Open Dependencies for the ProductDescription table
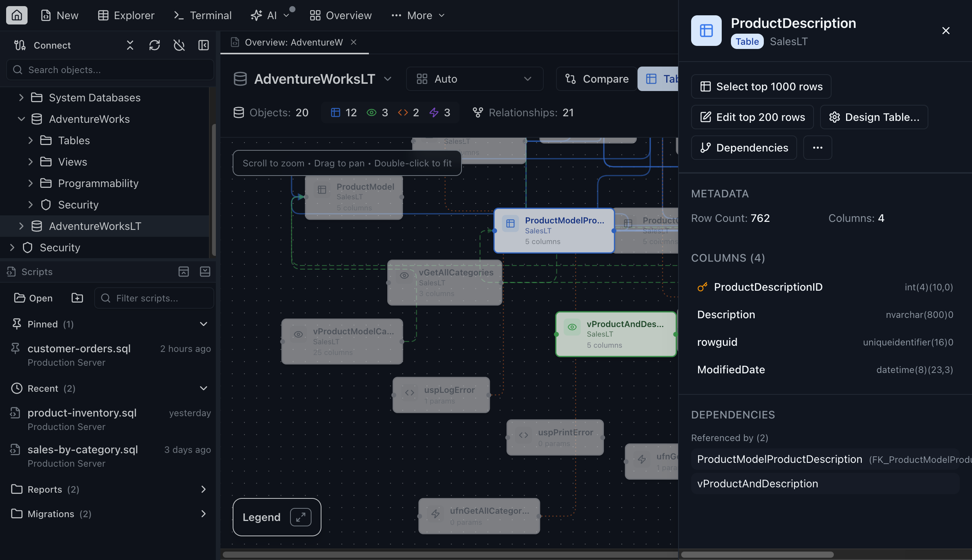 point(743,148)
